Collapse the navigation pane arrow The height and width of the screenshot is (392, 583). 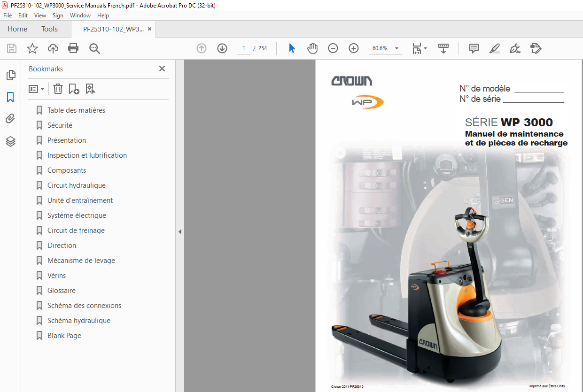pos(179,231)
